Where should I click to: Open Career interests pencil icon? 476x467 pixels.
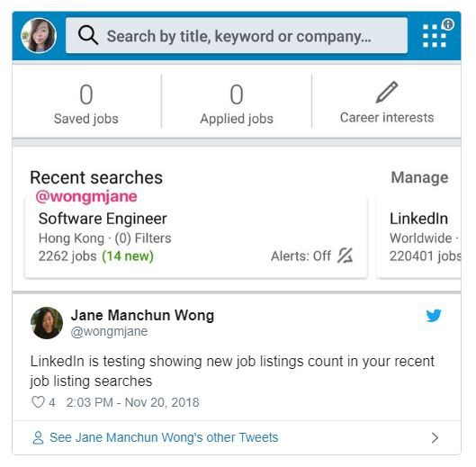(387, 93)
